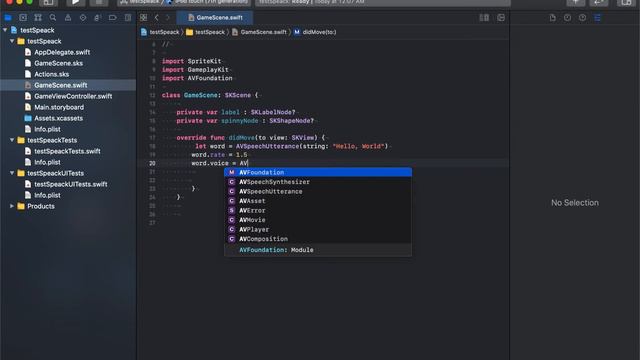Open testSpeackUITests.swift

click(x=71, y=184)
